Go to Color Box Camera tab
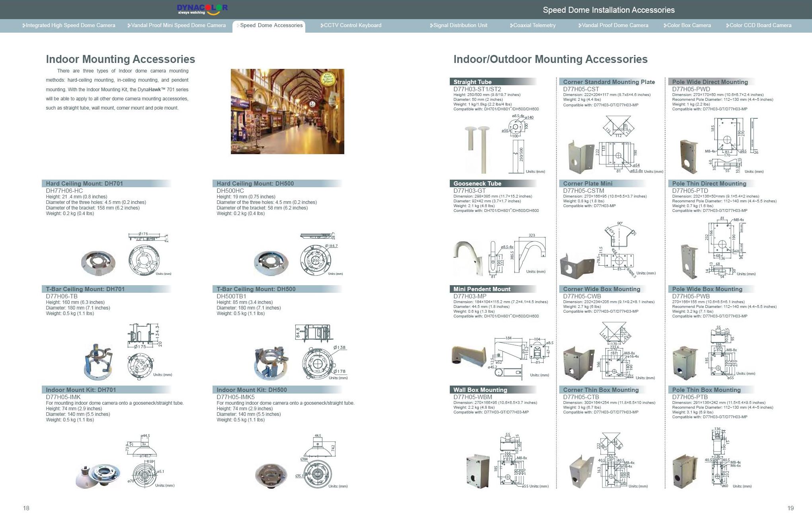812x523 pixels. [x=687, y=25]
